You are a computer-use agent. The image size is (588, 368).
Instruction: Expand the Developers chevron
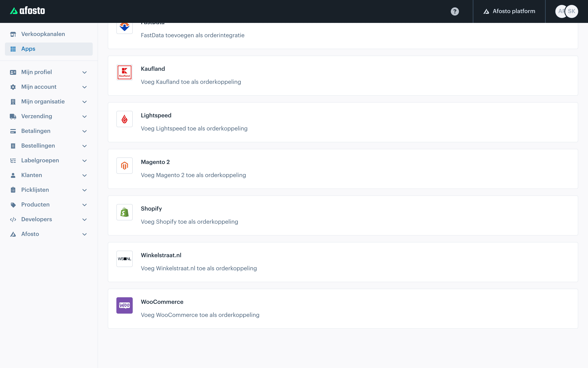click(85, 220)
